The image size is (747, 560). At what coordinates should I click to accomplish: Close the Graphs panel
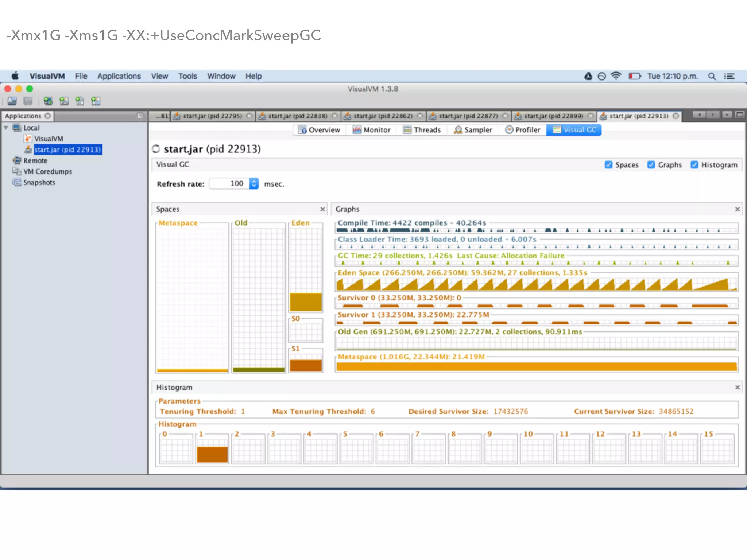pos(737,209)
